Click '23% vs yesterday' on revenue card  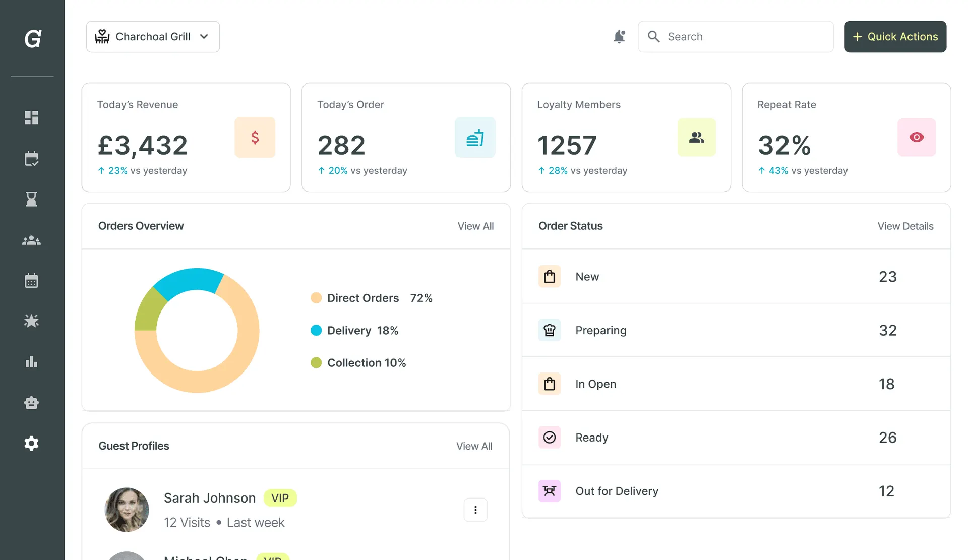(142, 171)
